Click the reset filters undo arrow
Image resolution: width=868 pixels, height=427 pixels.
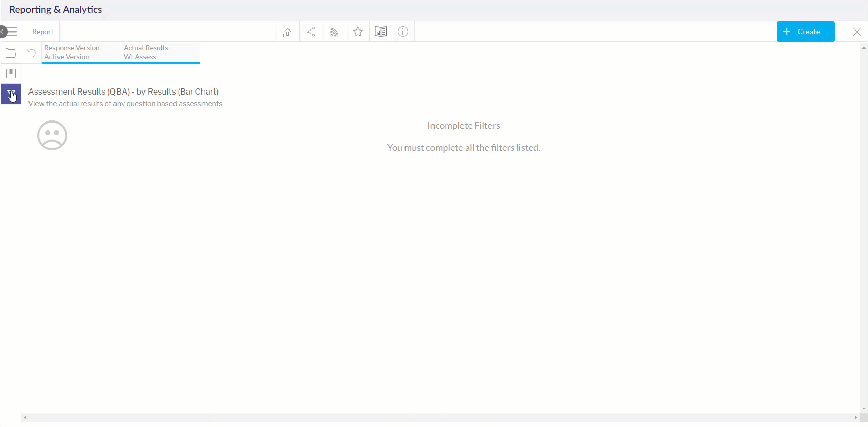click(32, 53)
